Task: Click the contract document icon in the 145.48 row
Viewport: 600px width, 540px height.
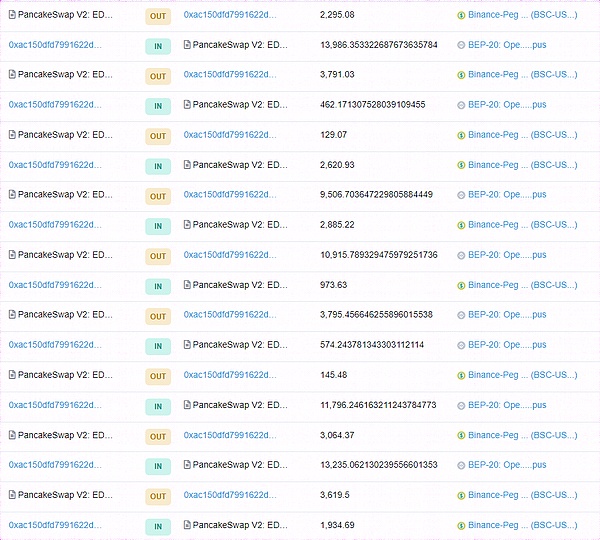Action: click(12, 375)
